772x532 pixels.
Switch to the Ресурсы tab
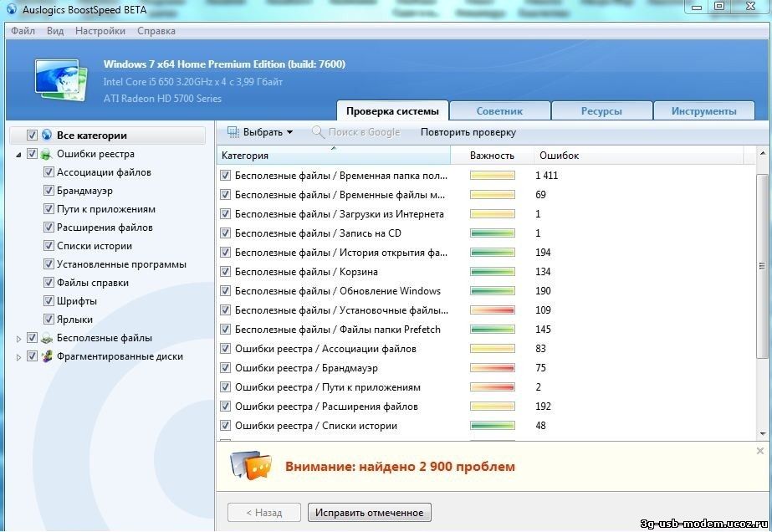[x=601, y=110]
